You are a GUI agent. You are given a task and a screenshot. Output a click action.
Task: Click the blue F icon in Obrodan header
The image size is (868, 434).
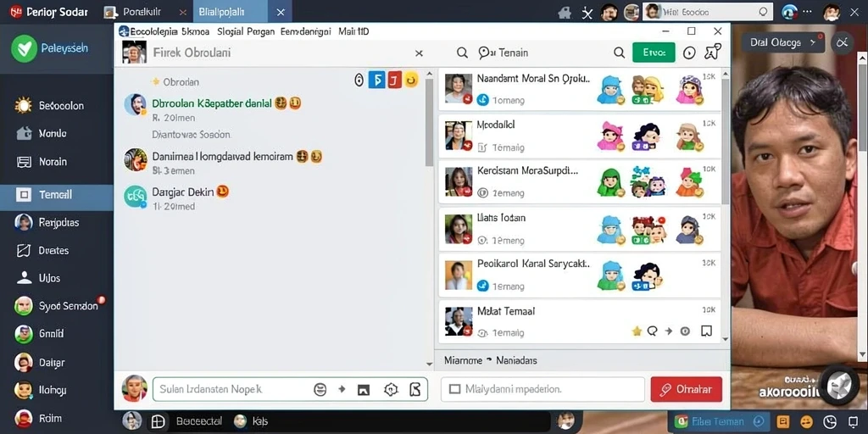coord(376,81)
